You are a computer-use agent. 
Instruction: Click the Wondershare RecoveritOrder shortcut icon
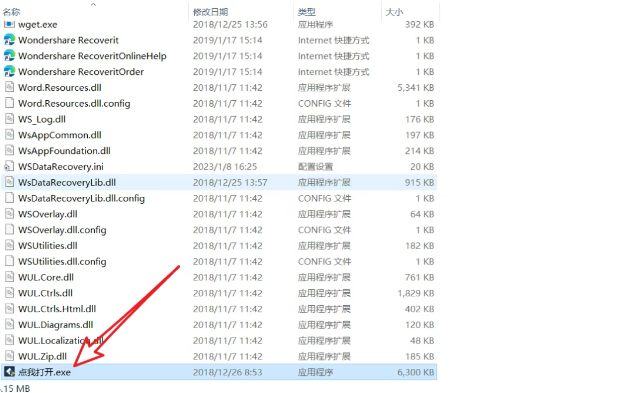click(x=9, y=71)
